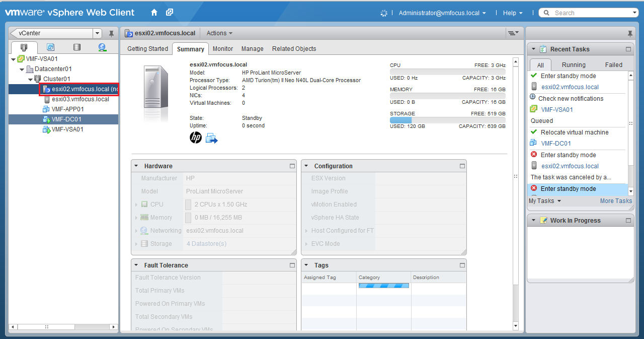Collapse the Hardware panel
The image size is (644, 339).
136,166
